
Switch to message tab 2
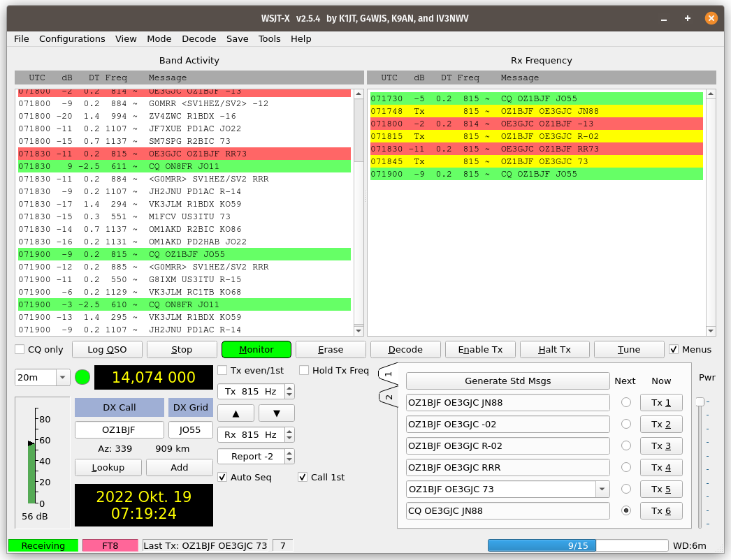(389, 397)
